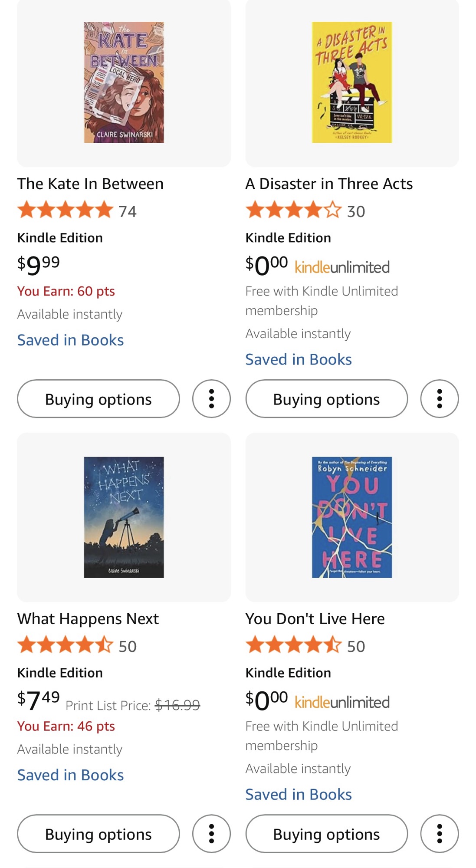The width and height of the screenshot is (476, 868).
Task: Open three-dot menu for A Disaster in Three Acts
Action: pyautogui.click(x=439, y=399)
